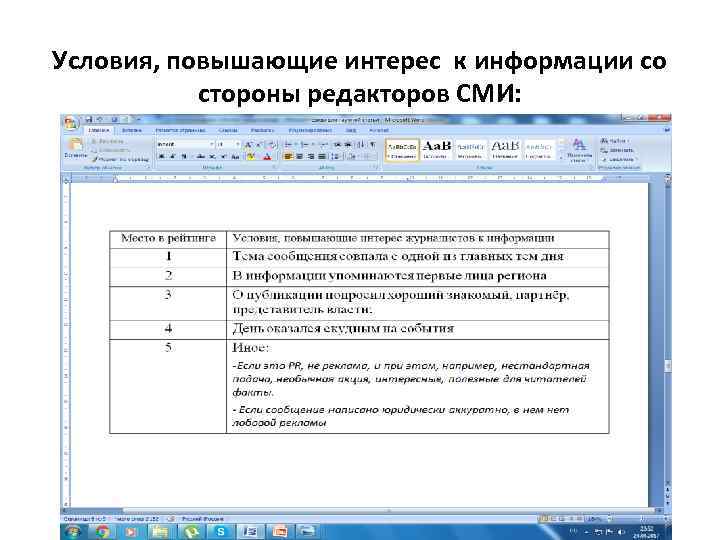The height and width of the screenshot is (540, 720).
Task: Toggle Italic formatting
Action: click(173, 157)
